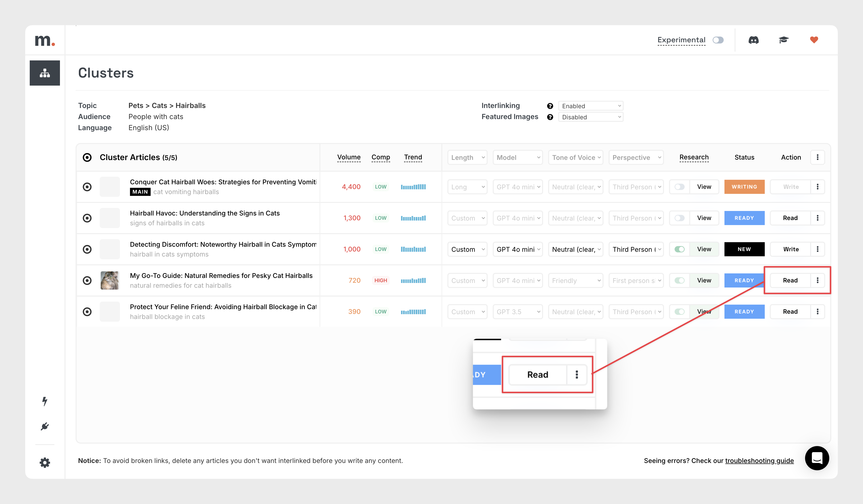Toggle the Experimental switch
Image resolution: width=863 pixels, height=504 pixels.
pos(718,40)
